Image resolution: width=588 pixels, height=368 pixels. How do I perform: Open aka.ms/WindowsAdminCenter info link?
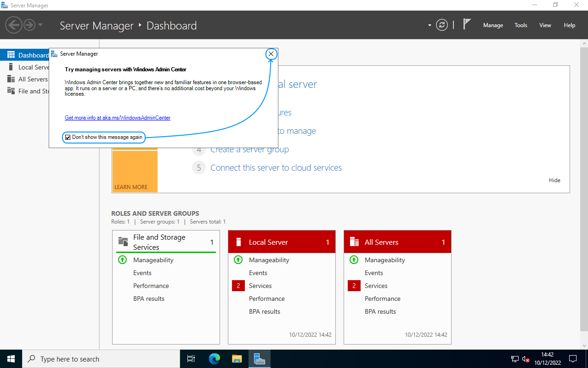point(118,118)
